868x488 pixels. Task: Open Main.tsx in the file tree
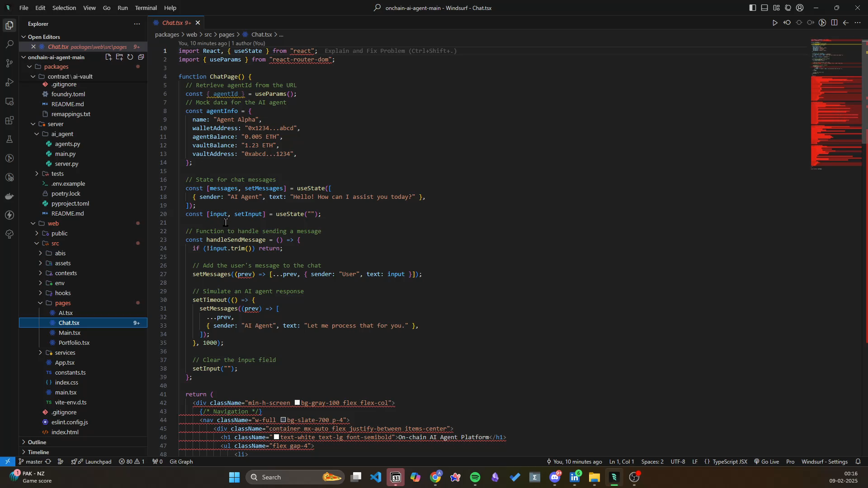[70, 333]
